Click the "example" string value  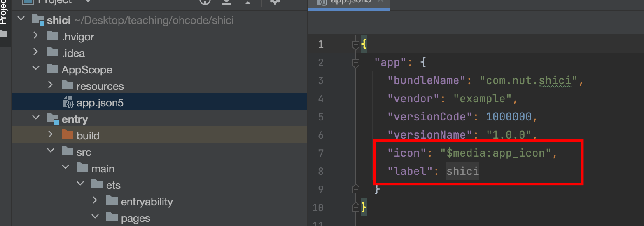pos(482,99)
